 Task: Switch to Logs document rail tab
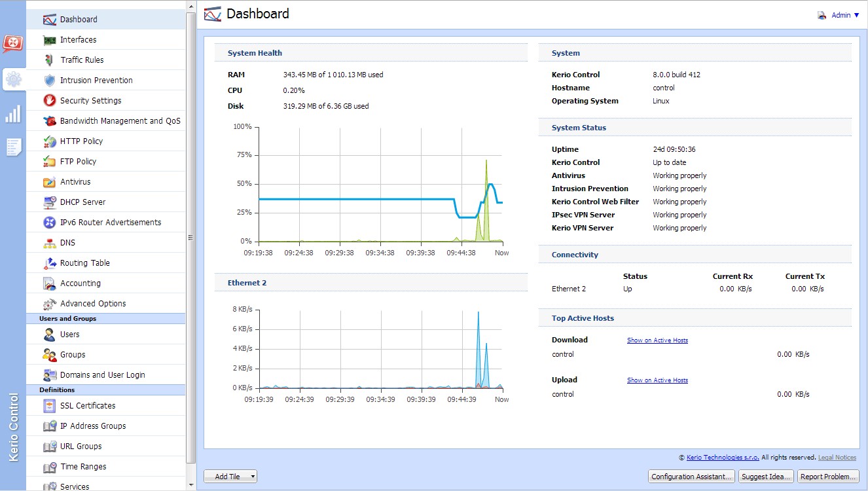click(x=13, y=147)
